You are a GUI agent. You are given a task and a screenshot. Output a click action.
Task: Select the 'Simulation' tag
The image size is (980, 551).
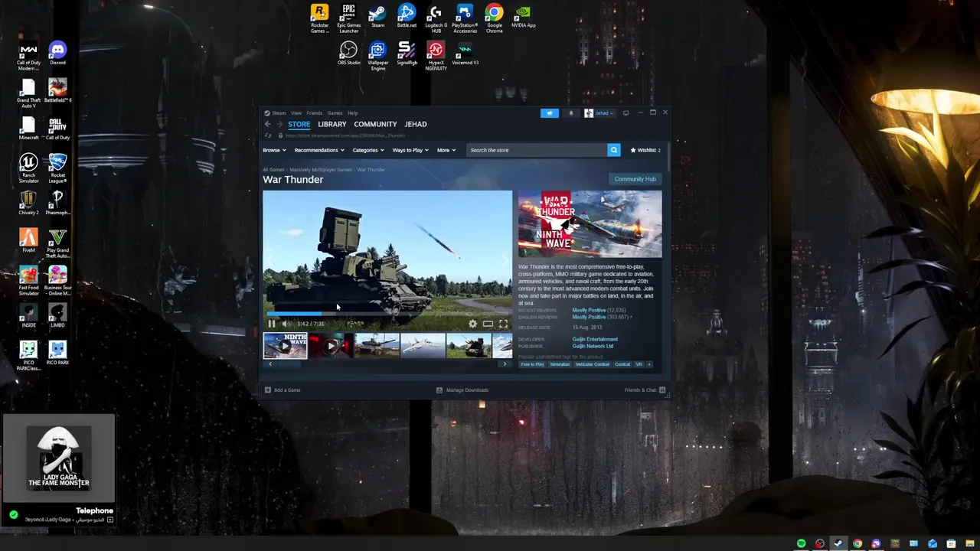560,364
